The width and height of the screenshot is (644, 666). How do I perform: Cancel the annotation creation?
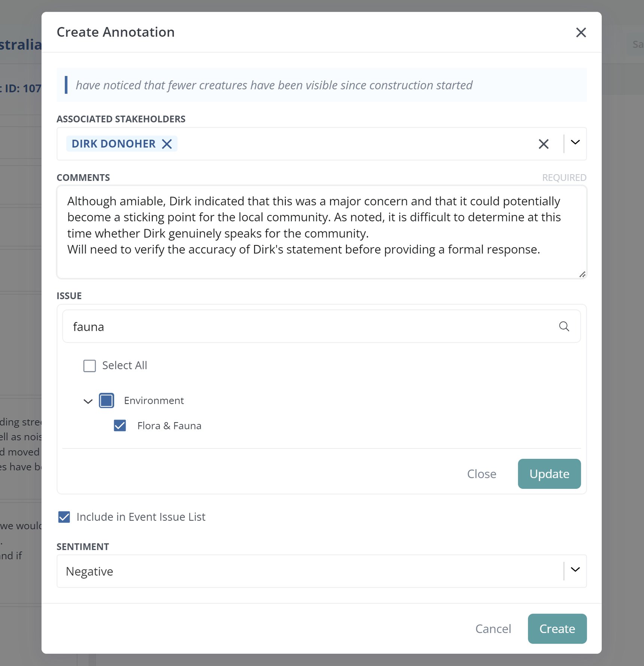click(493, 629)
